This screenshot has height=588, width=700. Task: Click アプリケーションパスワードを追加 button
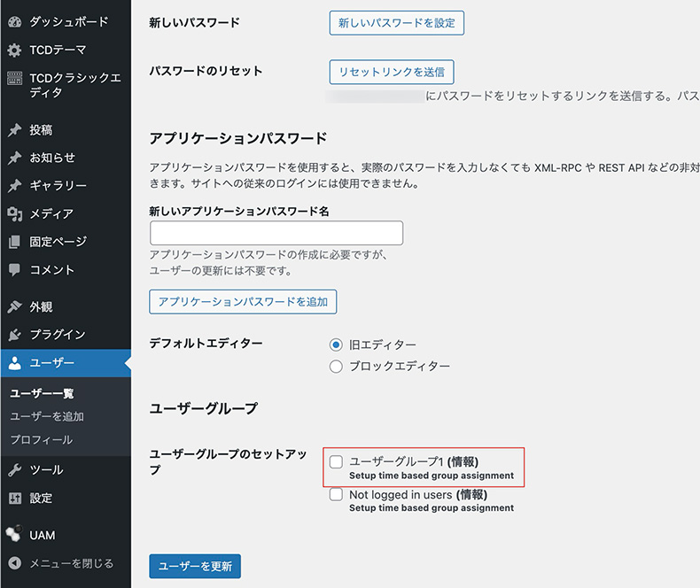pyautogui.click(x=243, y=302)
